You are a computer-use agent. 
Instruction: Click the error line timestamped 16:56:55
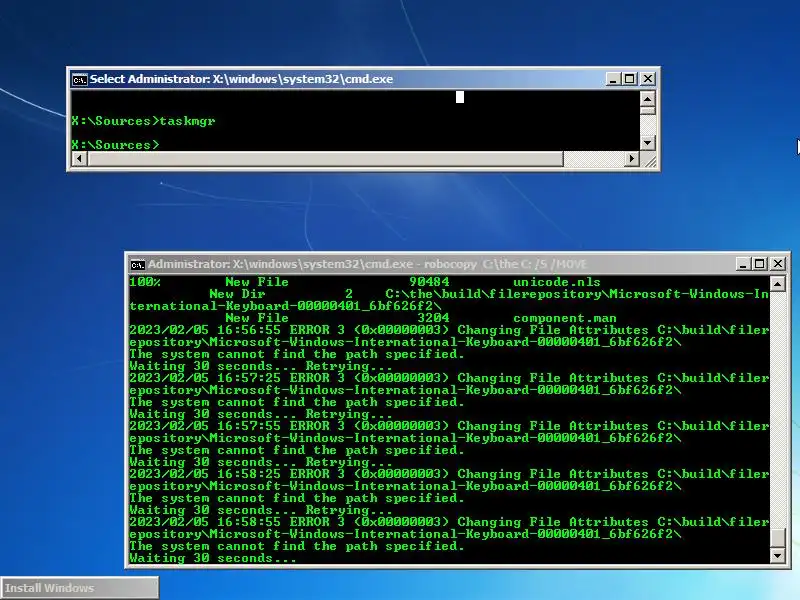tap(449, 330)
